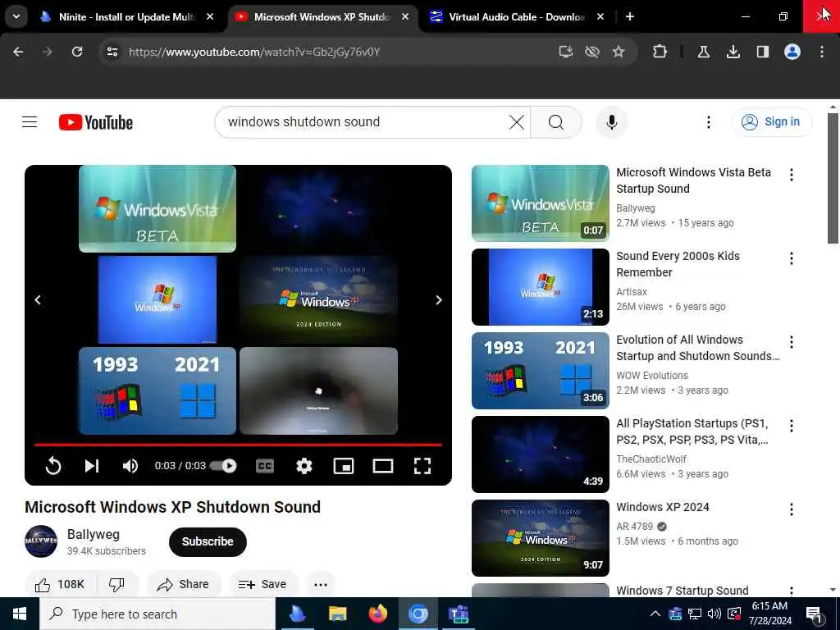The height and width of the screenshot is (630, 840).
Task: Dislike the video
Action: tap(116, 584)
